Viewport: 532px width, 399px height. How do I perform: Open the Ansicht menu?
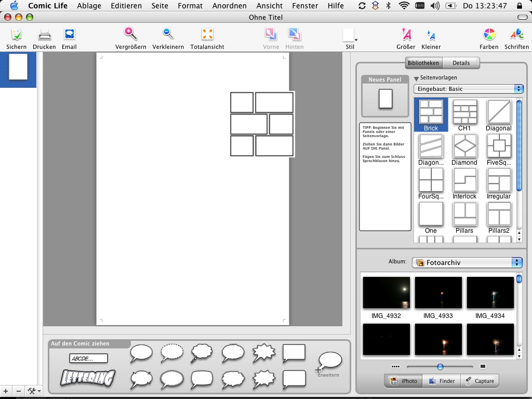click(x=270, y=6)
